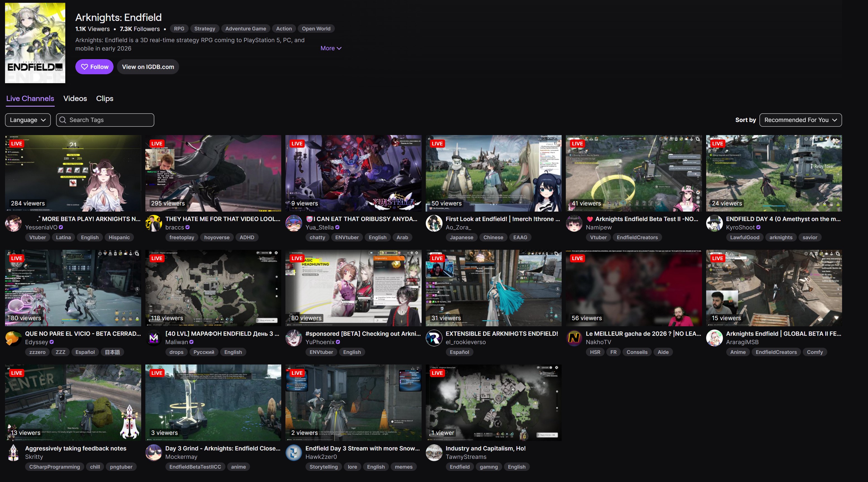The width and height of the screenshot is (868, 482).
Task: Click Skritty's channel avatar icon
Action: pos(13,452)
